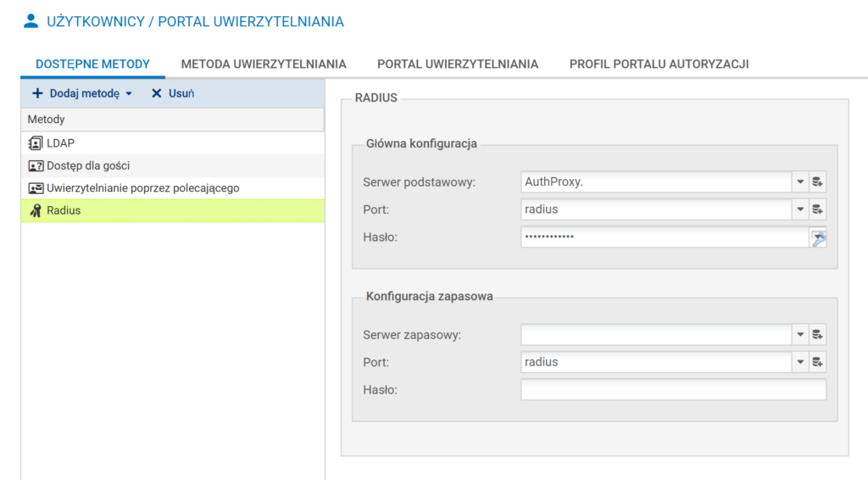
Task: Click the sponsor authentication method icon
Action: tap(36, 187)
